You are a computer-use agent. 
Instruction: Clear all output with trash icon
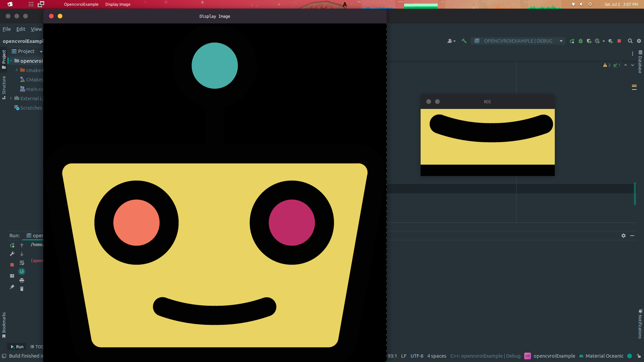point(22,289)
